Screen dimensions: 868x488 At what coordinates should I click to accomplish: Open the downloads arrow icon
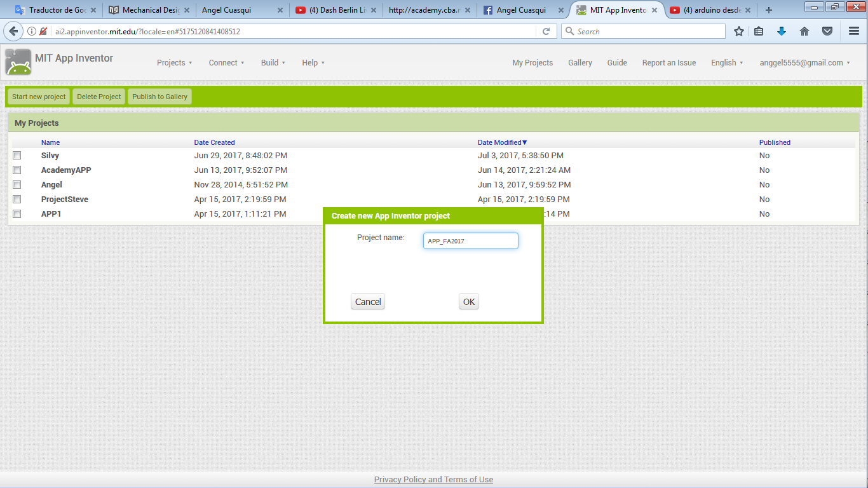pos(782,31)
